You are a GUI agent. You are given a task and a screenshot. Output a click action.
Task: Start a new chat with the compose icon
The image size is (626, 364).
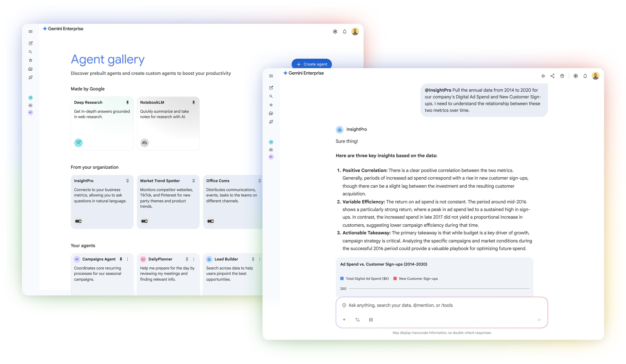(x=271, y=88)
